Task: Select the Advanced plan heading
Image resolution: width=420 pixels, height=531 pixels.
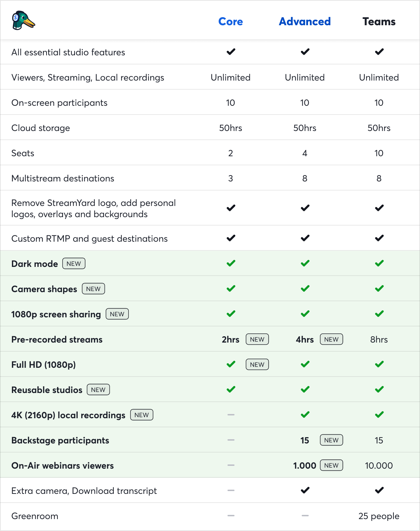Action: pyautogui.click(x=305, y=22)
